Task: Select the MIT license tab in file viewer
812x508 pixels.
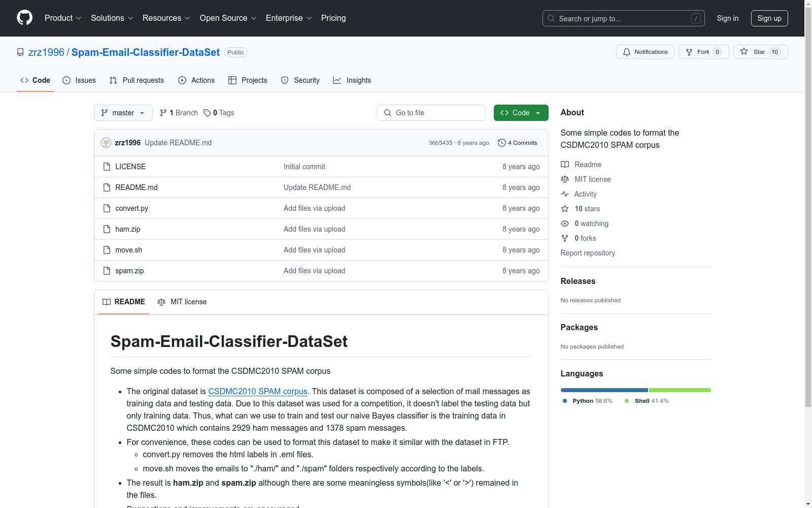Action: coord(182,302)
